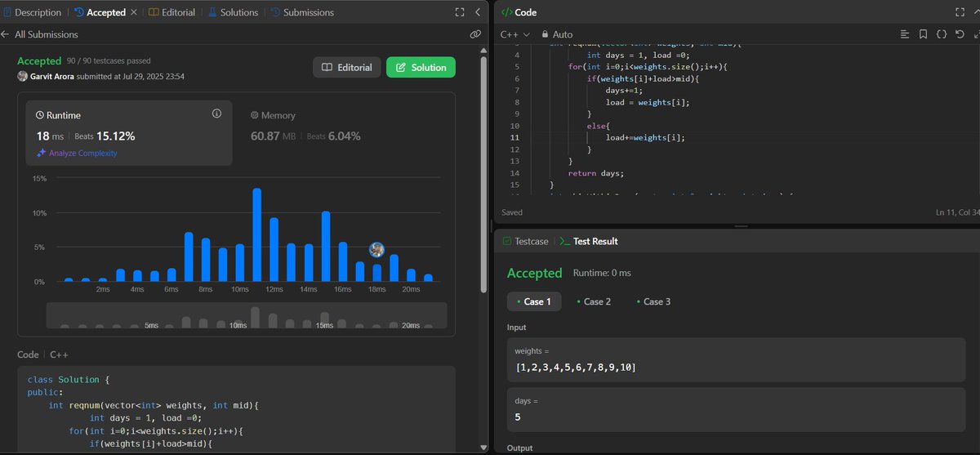Open Garvit Arora's profile avatar
The width and height of the screenshot is (980, 455).
(22, 76)
